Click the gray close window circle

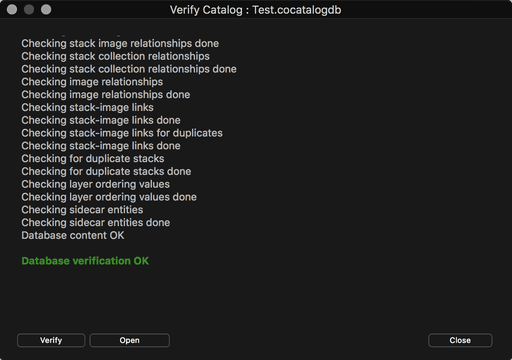[x=12, y=10]
